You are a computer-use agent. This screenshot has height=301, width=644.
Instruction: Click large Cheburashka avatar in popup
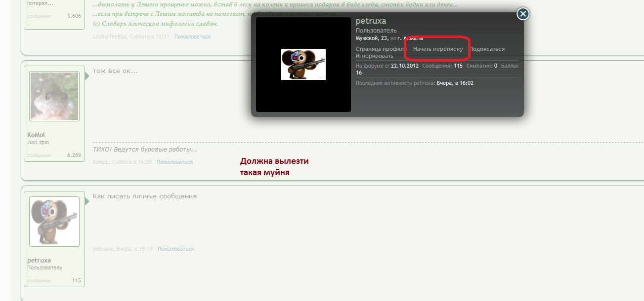pos(303,65)
